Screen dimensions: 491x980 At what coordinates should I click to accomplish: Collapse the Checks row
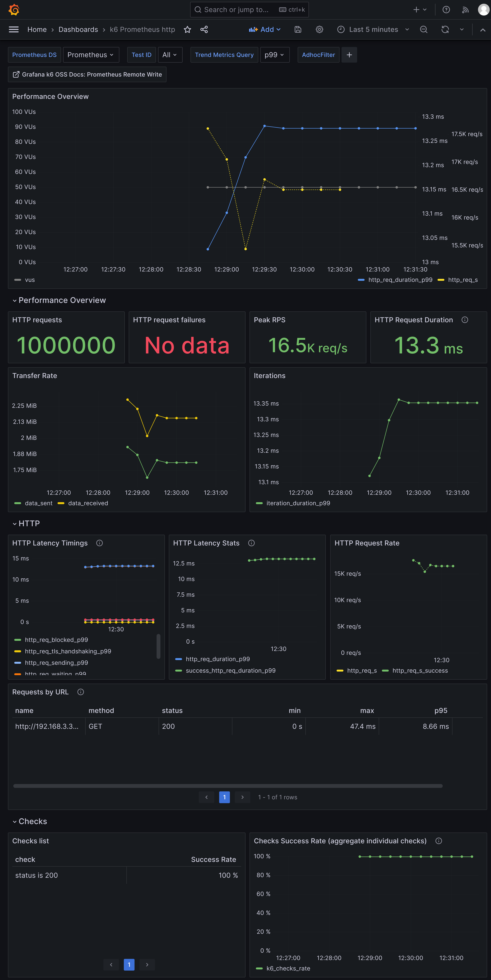(30, 821)
